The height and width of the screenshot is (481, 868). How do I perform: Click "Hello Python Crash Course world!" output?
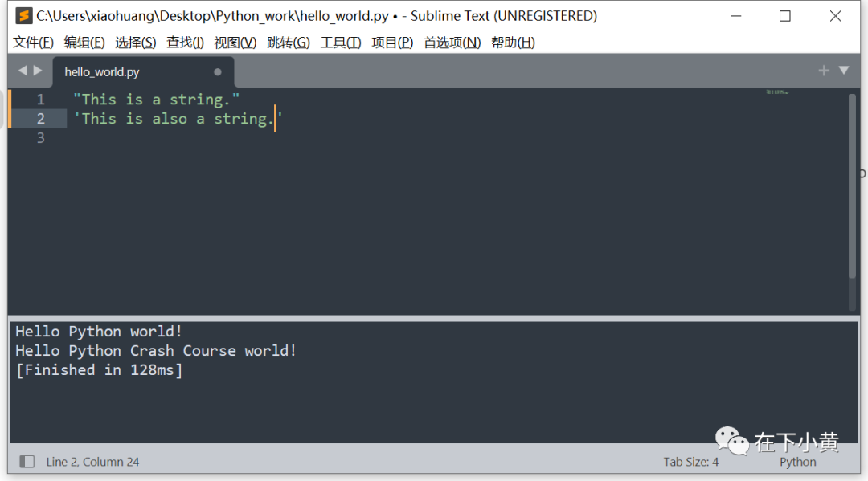(156, 351)
